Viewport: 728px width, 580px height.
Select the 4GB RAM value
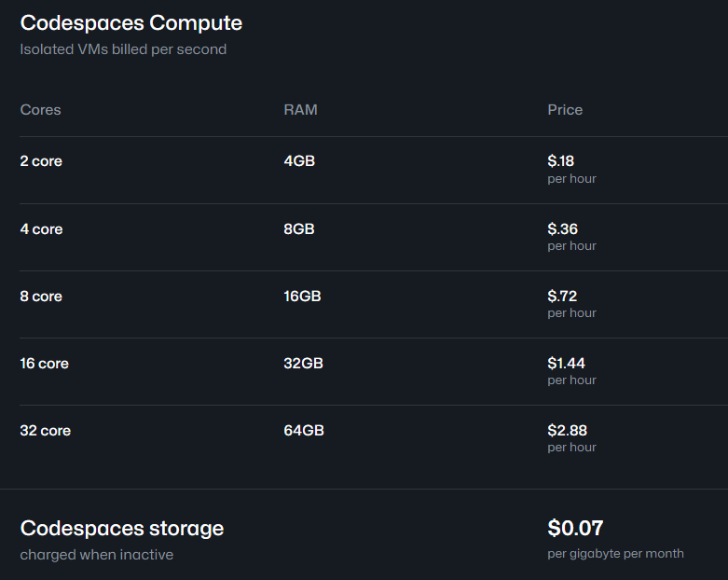pos(299,161)
